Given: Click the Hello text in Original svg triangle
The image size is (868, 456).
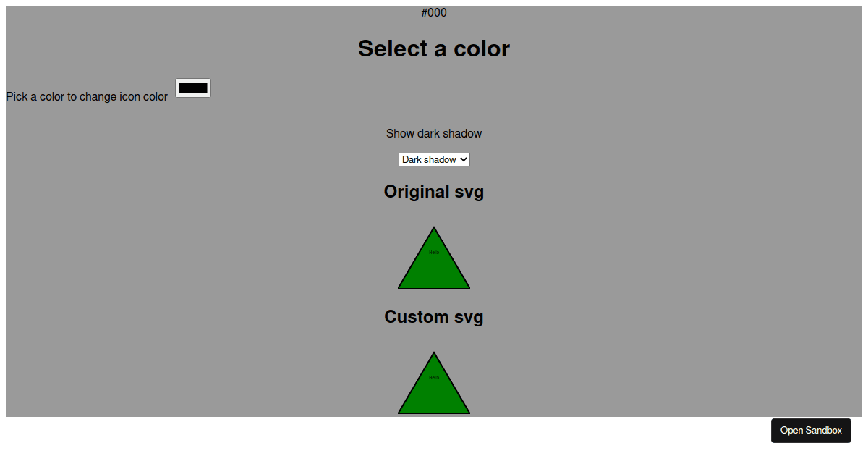Looking at the screenshot, I should 434,252.
